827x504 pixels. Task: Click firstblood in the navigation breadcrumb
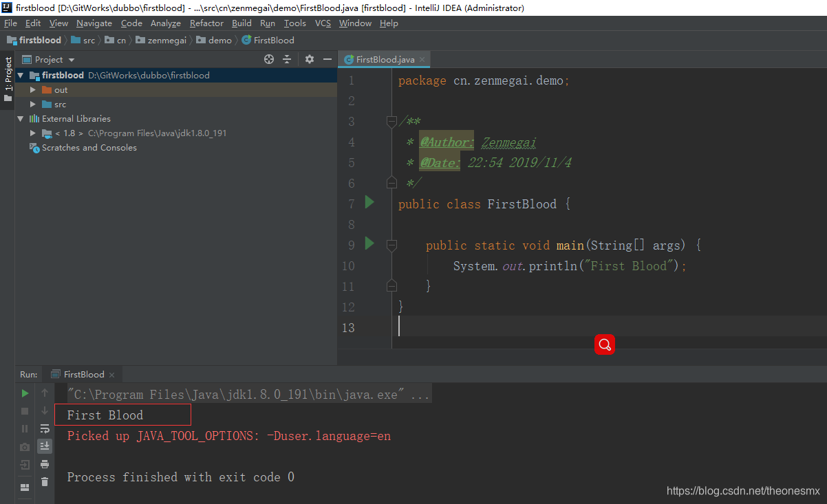[x=34, y=41]
